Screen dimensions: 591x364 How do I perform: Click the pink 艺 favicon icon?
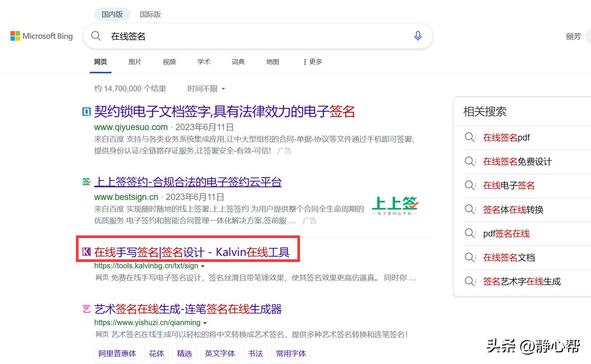tap(86, 309)
